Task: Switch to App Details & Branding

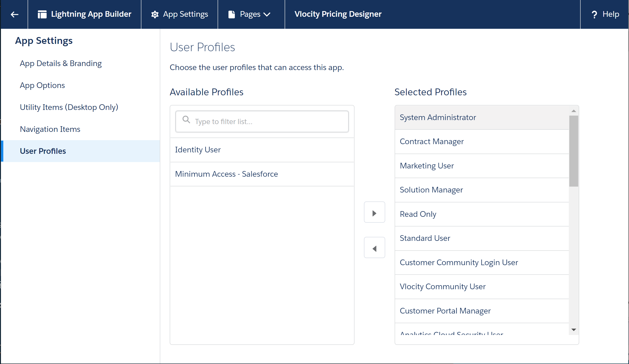Action: pyautogui.click(x=61, y=63)
